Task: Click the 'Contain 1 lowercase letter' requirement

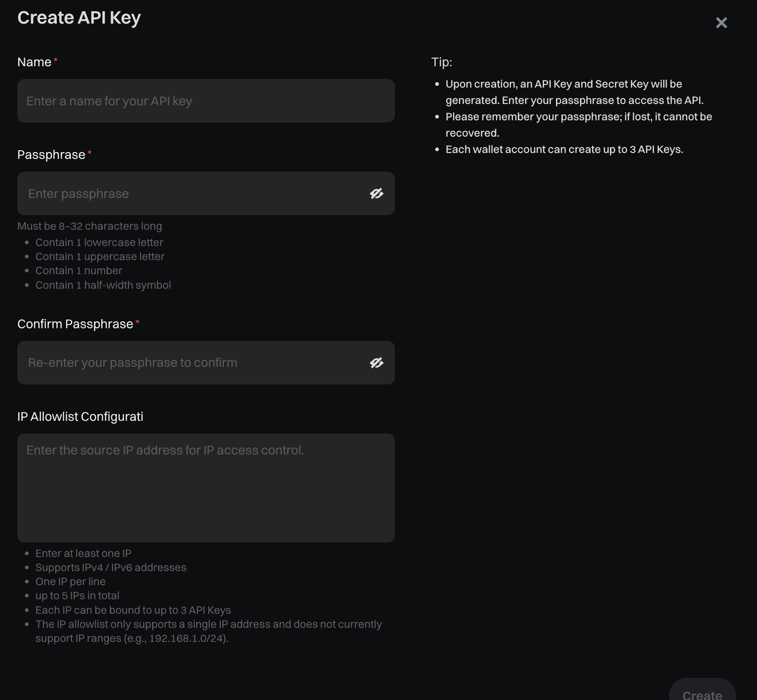Action: pyautogui.click(x=99, y=243)
